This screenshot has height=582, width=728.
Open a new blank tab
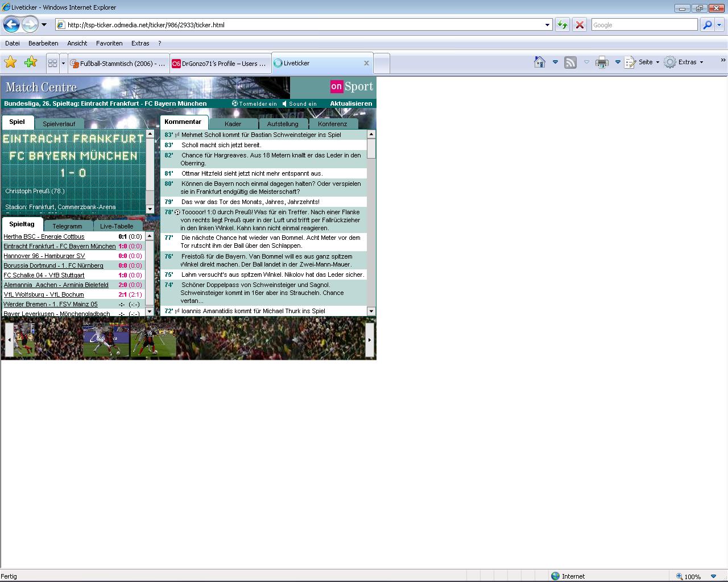coord(382,63)
